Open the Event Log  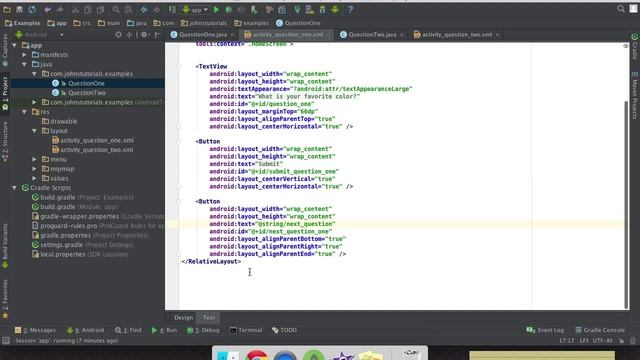545,330
